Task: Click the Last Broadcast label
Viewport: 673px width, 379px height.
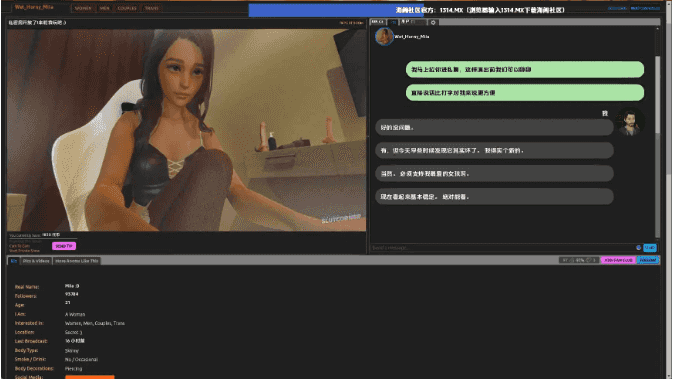Action: (x=31, y=341)
